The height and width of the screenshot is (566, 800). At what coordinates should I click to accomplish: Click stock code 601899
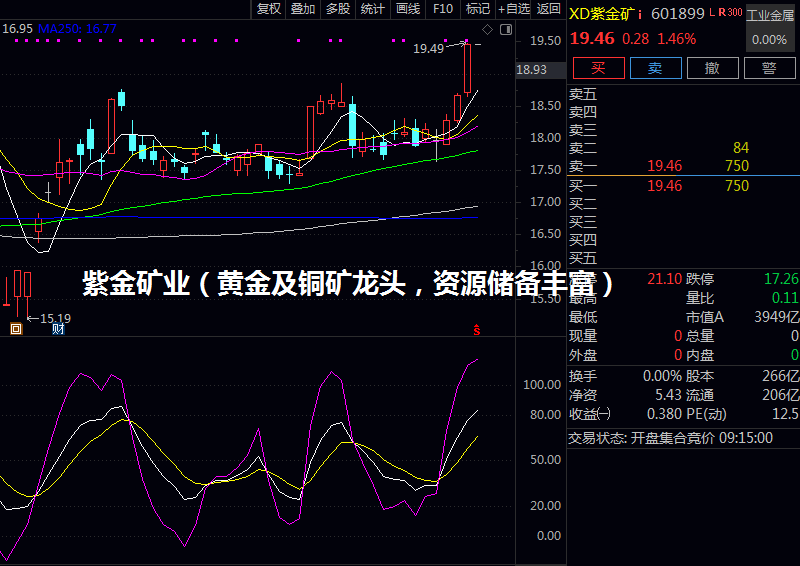678,14
